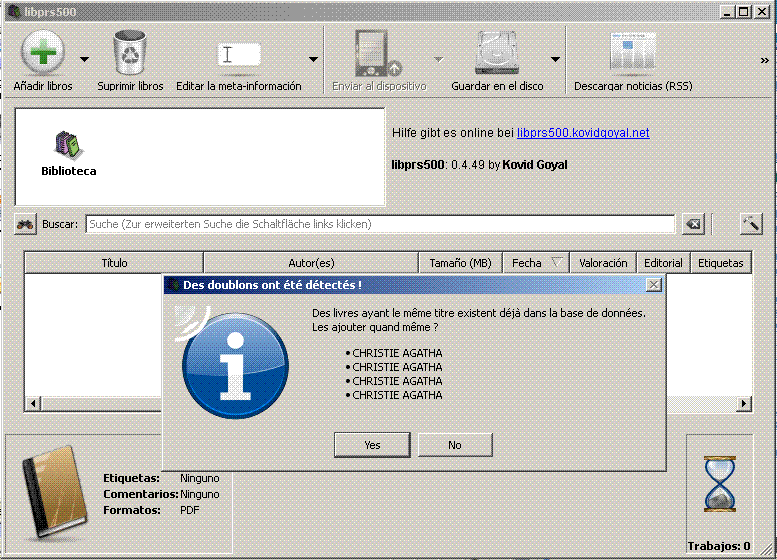This screenshot has width=777, height=560.
Task: Sort by the Etiquetas column header
Action: point(721,263)
